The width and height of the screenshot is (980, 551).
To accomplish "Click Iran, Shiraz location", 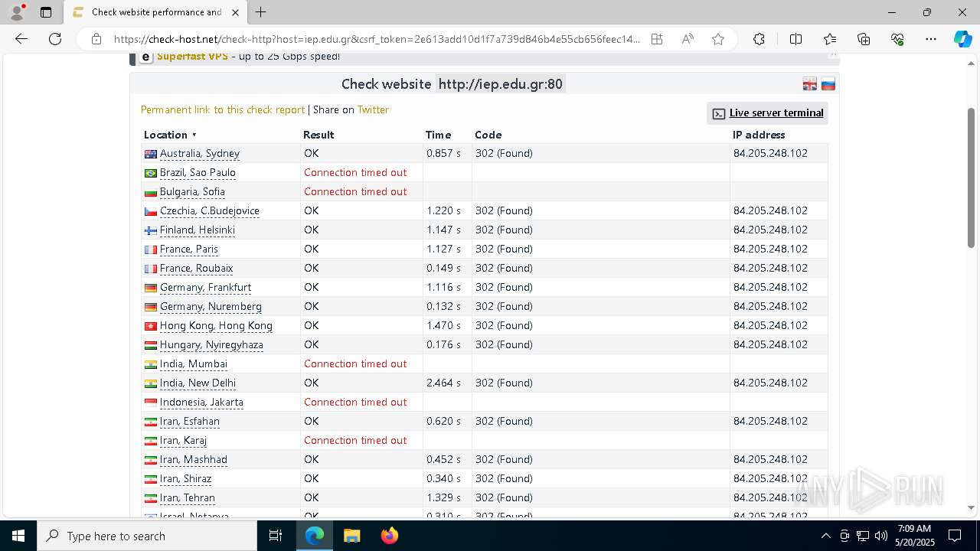I will [186, 479].
